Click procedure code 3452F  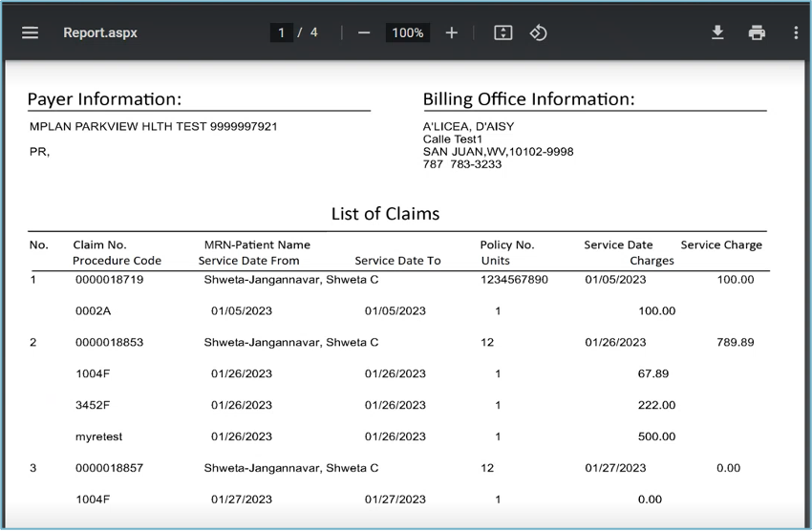coord(93,405)
